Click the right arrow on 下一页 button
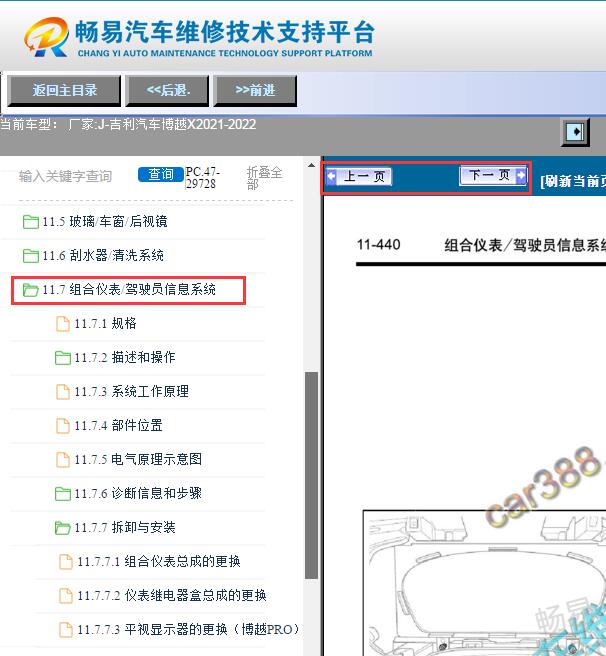This screenshot has height=656, width=606. tap(521, 175)
